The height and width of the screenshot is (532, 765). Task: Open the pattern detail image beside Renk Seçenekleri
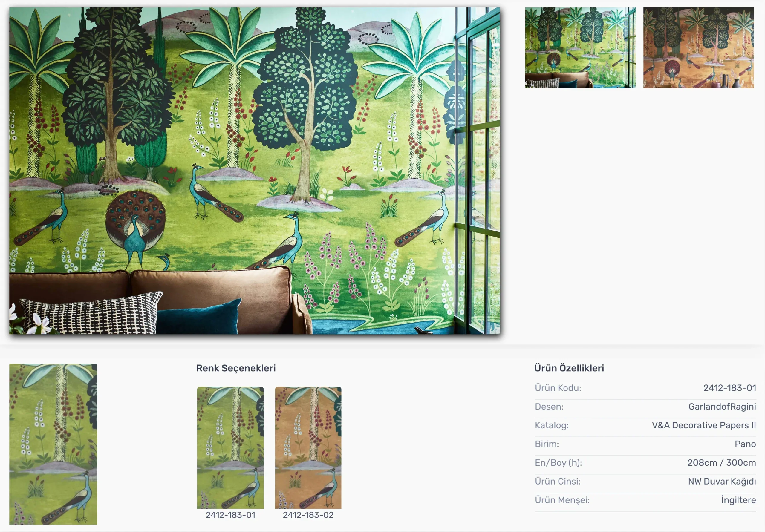tap(53, 444)
